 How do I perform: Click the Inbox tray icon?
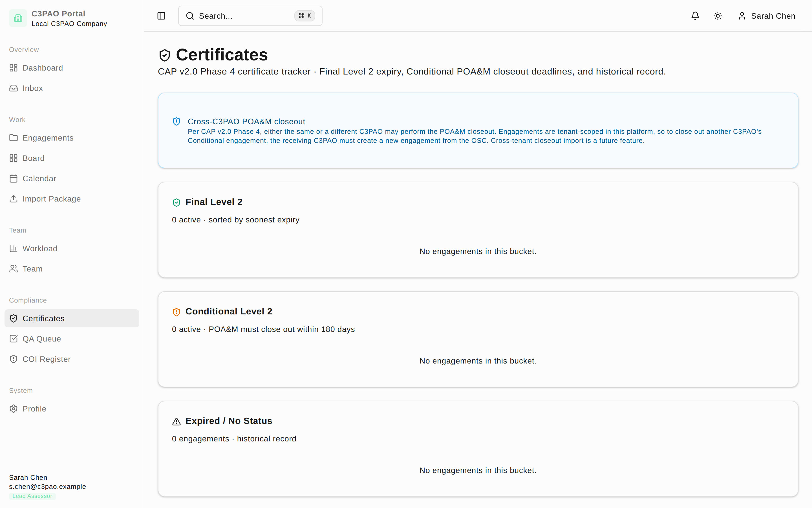tap(14, 88)
